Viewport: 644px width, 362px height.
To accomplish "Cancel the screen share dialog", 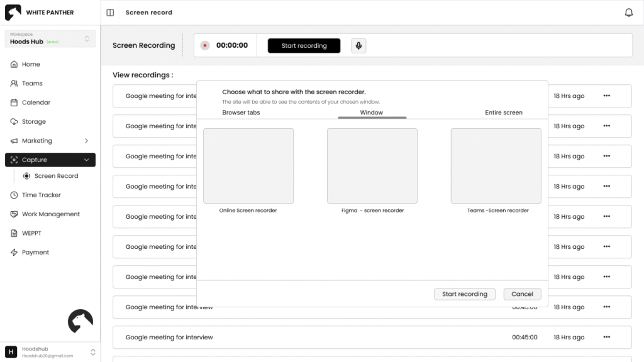I will point(522,294).
